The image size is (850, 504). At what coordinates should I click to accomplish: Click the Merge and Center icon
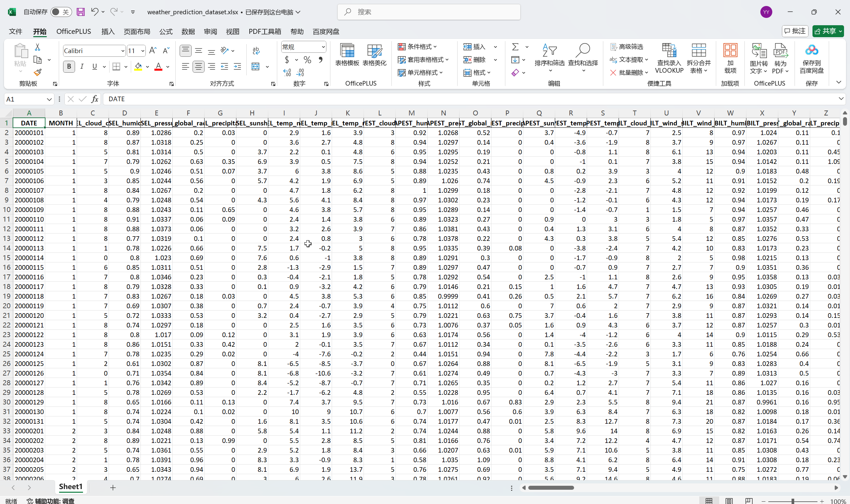[256, 67]
